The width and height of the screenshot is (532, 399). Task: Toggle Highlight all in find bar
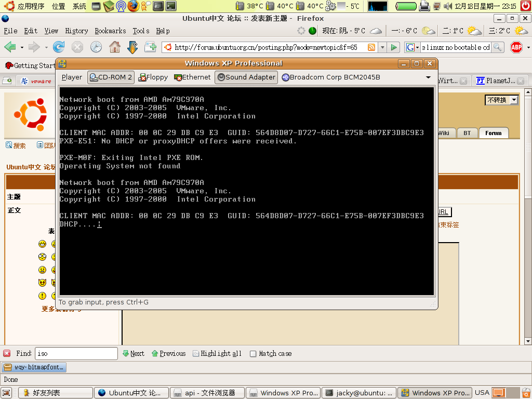pyautogui.click(x=217, y=353)
